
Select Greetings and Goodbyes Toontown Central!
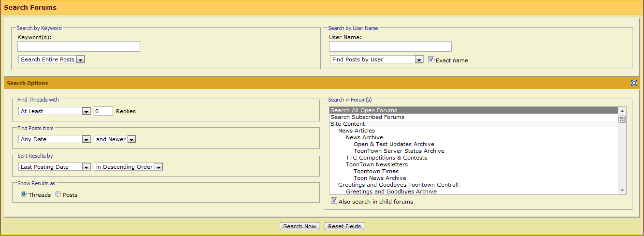pyautogui.click(x=473, y=185)
